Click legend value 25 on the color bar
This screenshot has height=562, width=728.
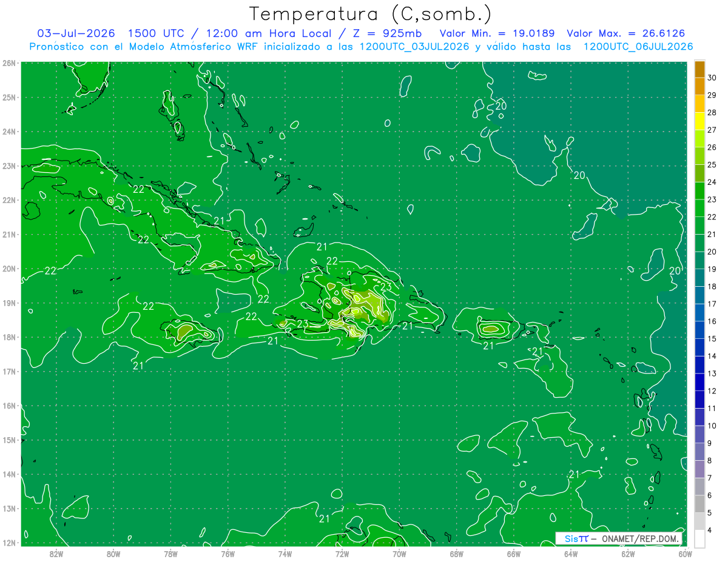712,164
